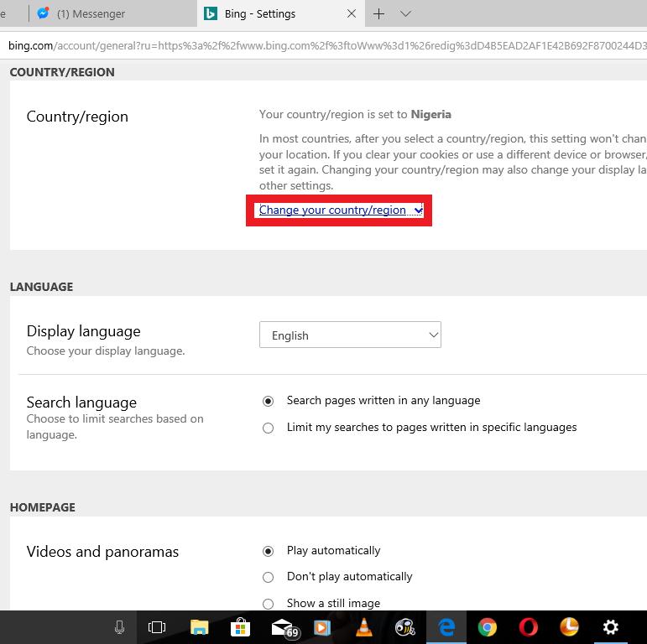Viewport: 647px width, 644px height.
Task: Expand Change your country/region link
Action: click(x=341, y=210)
